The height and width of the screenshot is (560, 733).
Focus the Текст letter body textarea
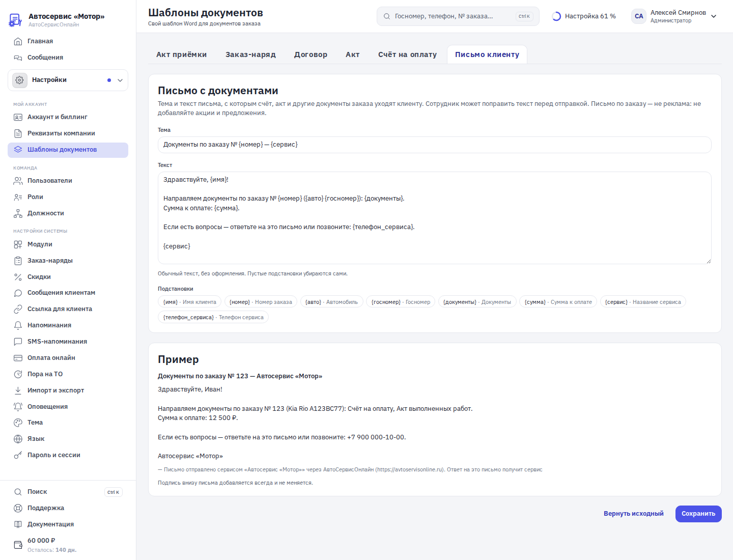pos(434,218)
